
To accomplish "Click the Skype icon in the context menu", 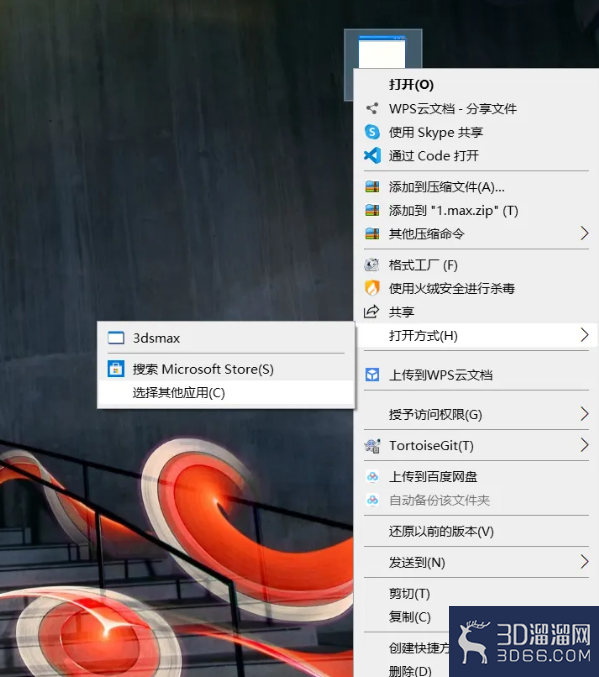I will 372,132.
